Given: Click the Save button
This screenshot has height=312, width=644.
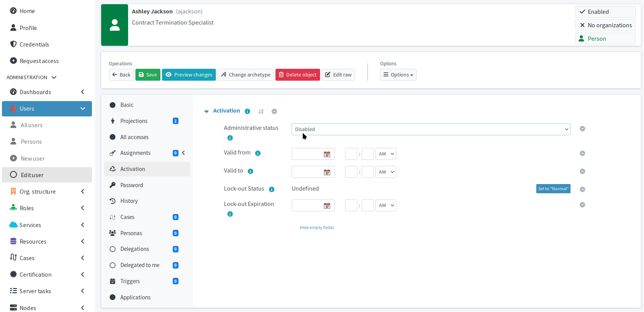Looking at the screenshot, I should coord(148,75).
